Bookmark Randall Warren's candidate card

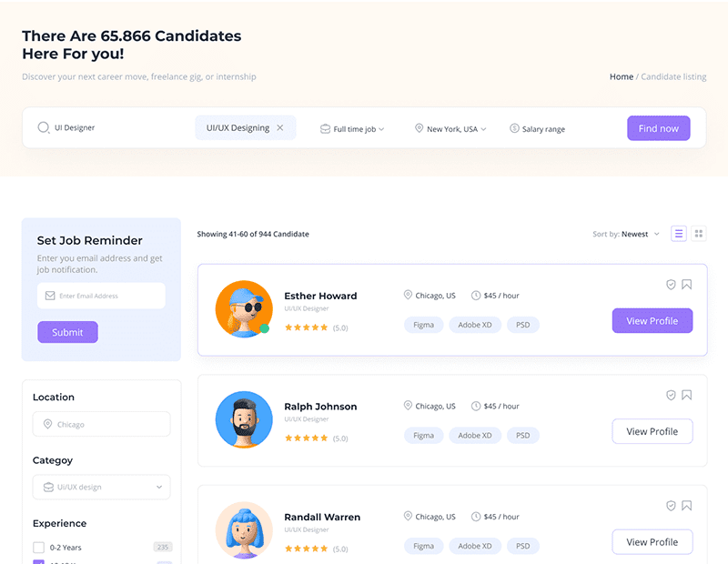click(687, 506)
